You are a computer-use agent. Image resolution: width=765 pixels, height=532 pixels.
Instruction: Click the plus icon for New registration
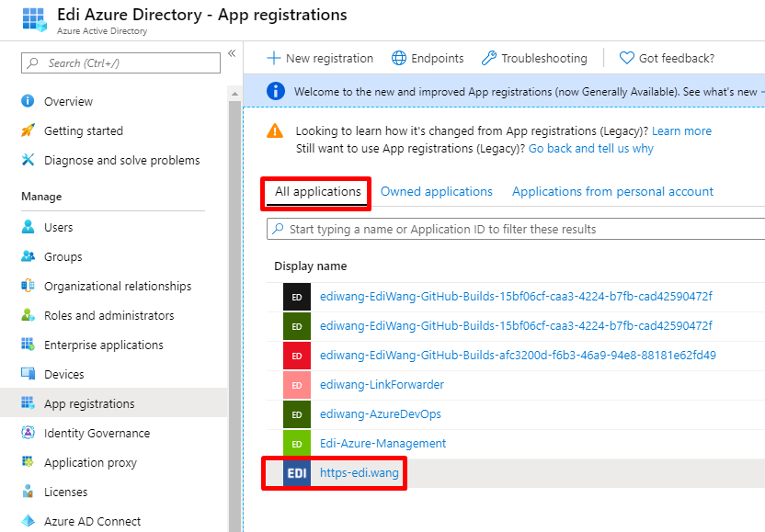point(274,58)
